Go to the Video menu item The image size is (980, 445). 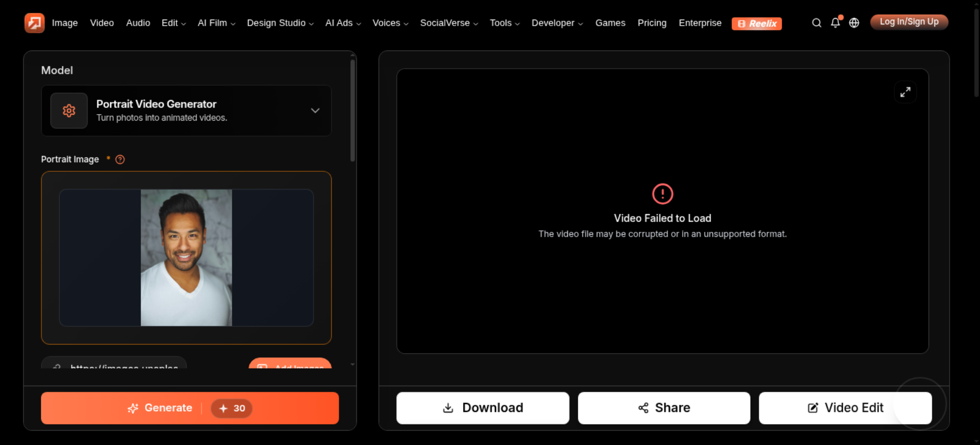click(102, 23)
